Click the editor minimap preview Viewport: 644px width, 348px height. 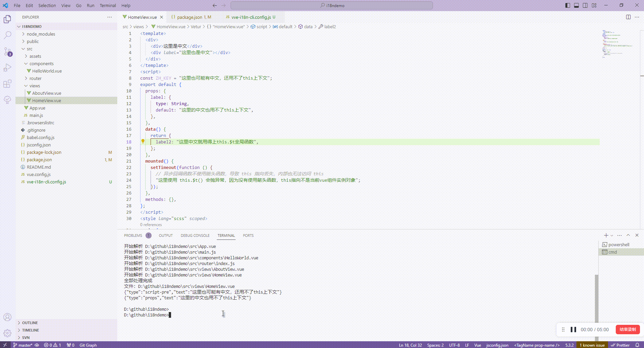coord(618,44)
